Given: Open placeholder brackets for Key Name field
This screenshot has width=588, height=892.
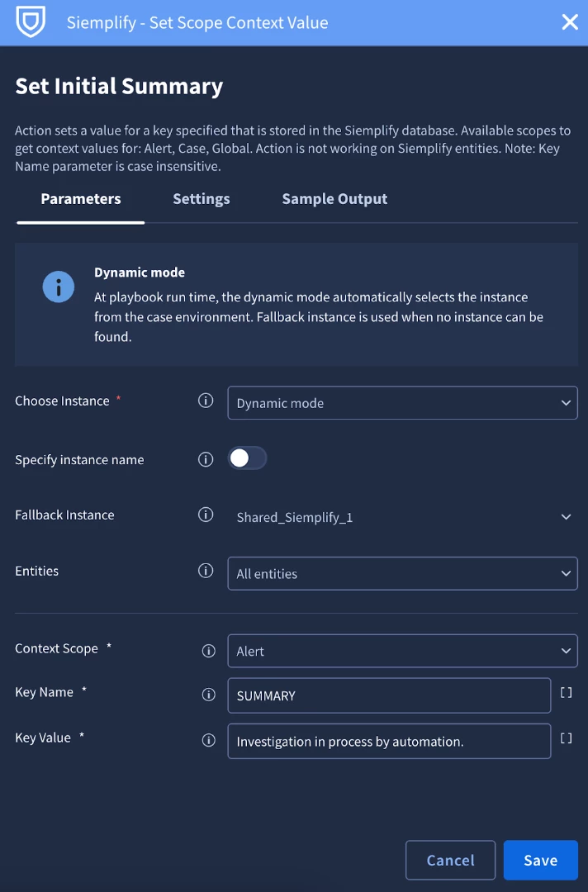Looking at the screenshot, I should pos(566,692).
